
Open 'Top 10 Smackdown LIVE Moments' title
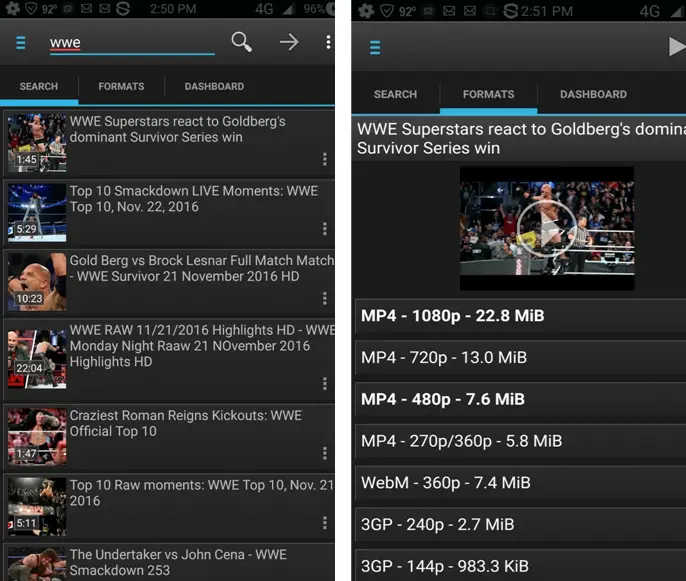(x=194, y=199)
